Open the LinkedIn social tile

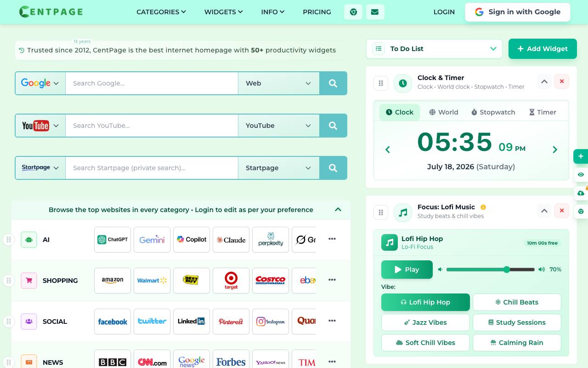pyautogui.click(x=192, y=322)
